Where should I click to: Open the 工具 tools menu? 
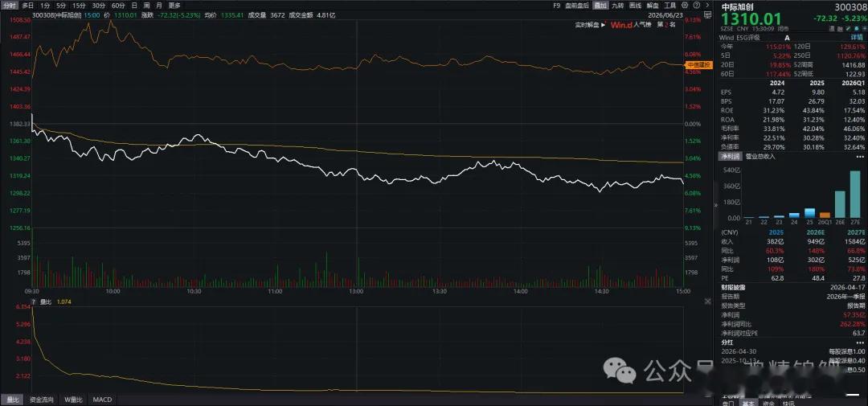[669, 5]
